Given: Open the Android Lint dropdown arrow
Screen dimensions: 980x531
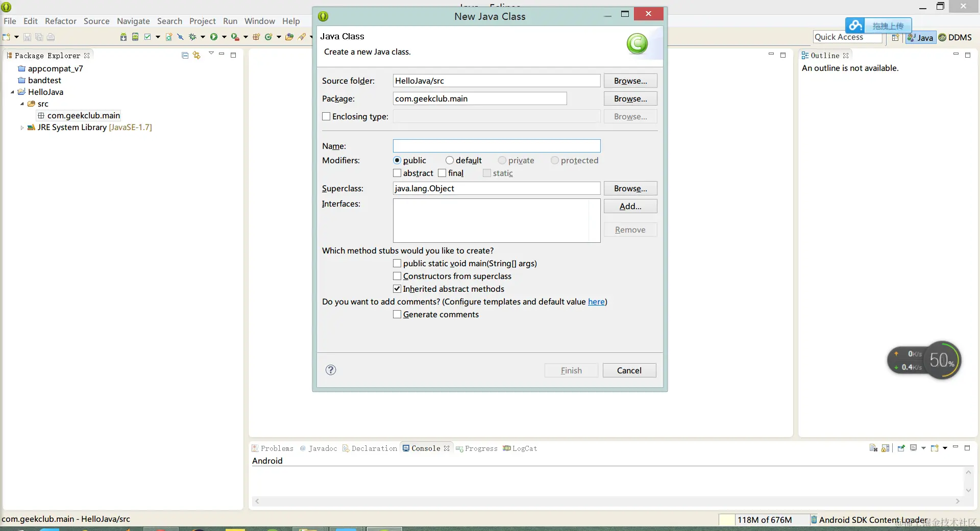Looking at the screenshot, I should (158, 37).
